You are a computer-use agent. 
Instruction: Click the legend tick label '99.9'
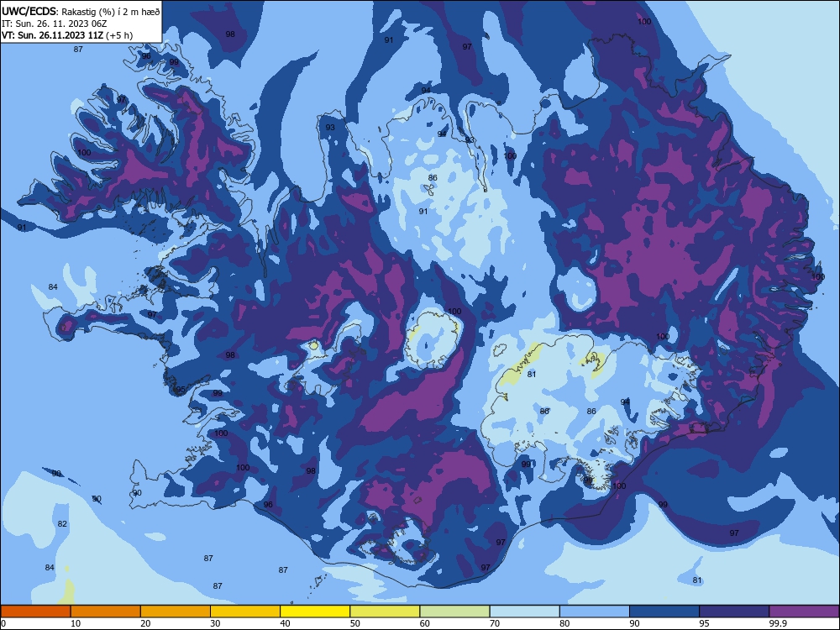[777, 623]
